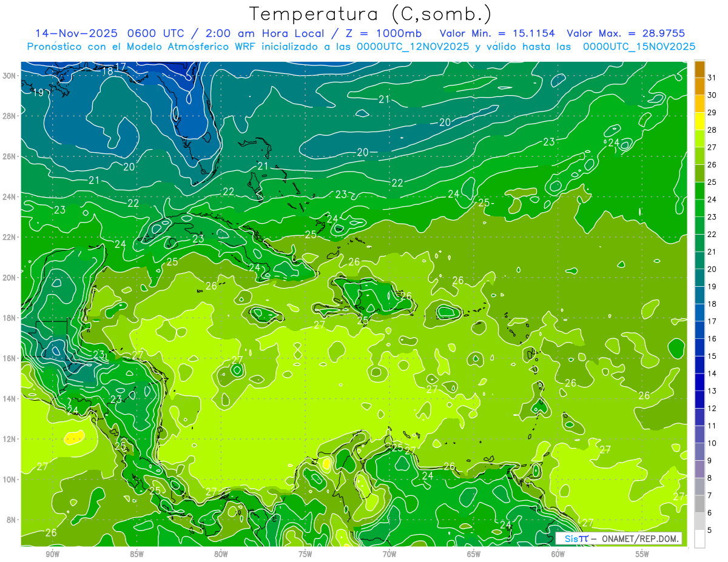This screenshot has width=728, height=562.
Task: Click latitude axis label "14N"
Action: [9, 398]
